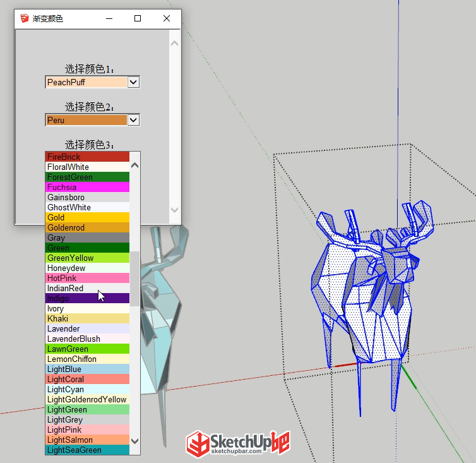Close the 渐变颜色 dialog
Screen dimensions: 476x463
click(167, 18)
